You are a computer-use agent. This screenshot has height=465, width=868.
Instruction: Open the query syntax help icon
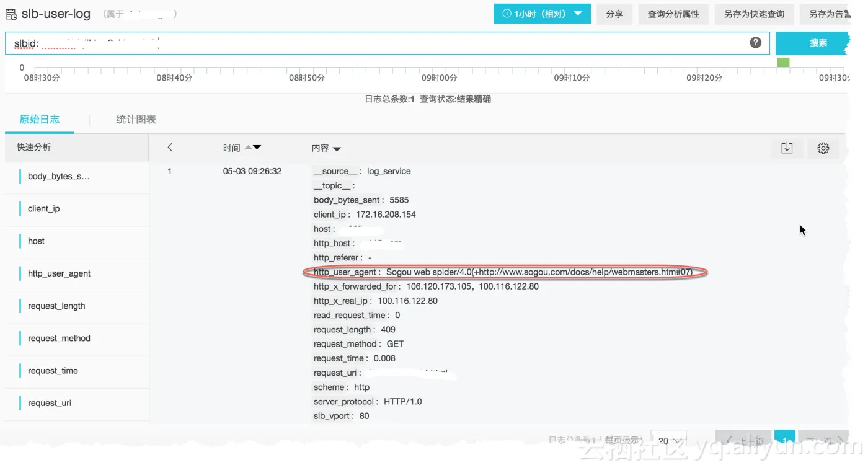coord(755,42)
